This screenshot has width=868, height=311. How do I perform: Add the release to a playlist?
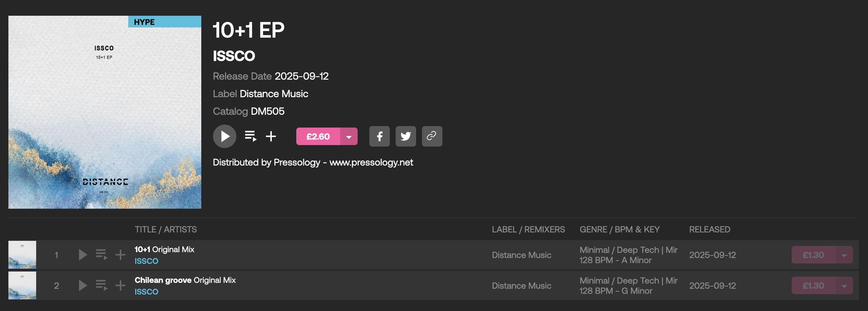click(271, 136)
